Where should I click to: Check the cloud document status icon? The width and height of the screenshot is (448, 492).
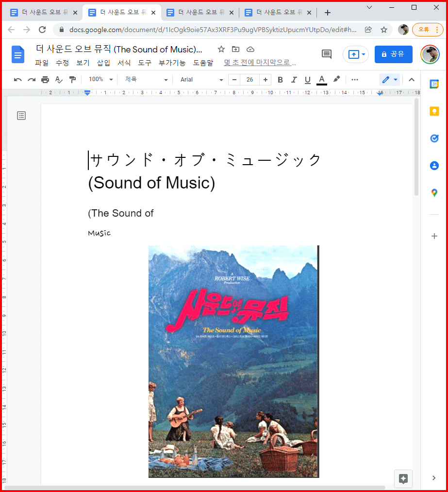click(250, 49)
